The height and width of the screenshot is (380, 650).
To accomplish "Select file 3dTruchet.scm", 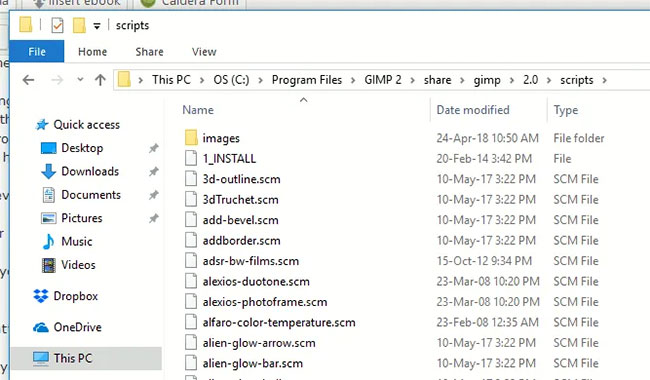I will 240,200.
